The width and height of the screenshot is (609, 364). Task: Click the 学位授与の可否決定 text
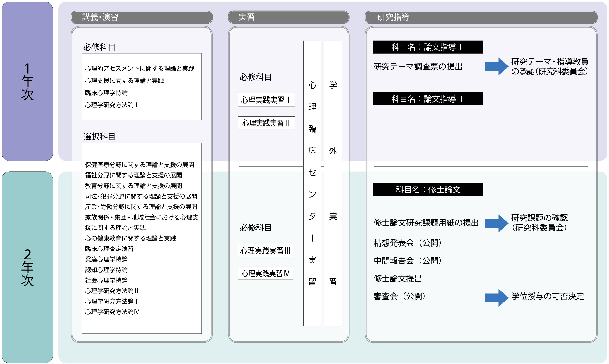click(x=547, y=296)
